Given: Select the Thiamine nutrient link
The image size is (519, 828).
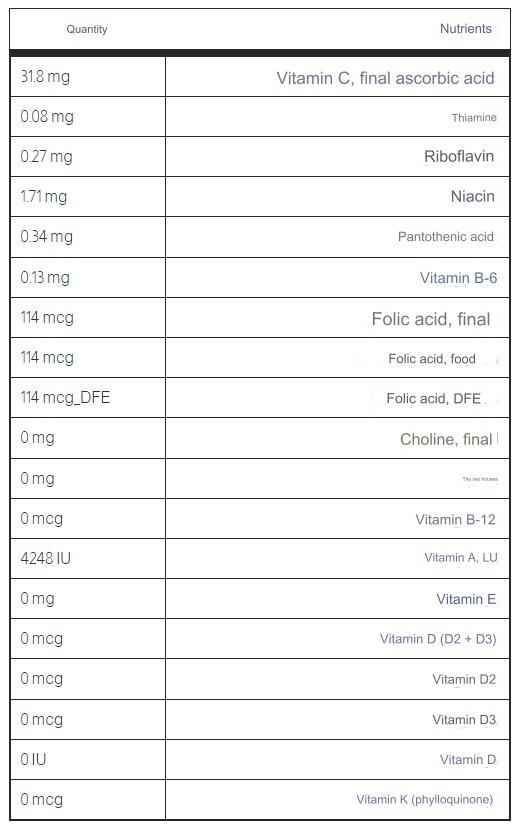Looking at the screenshot, I should pyautogui.click(x=474, y=117).
